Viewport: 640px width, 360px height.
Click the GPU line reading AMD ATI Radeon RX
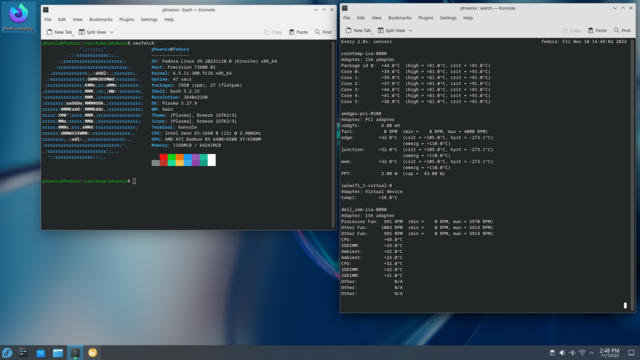pos(206,139)
